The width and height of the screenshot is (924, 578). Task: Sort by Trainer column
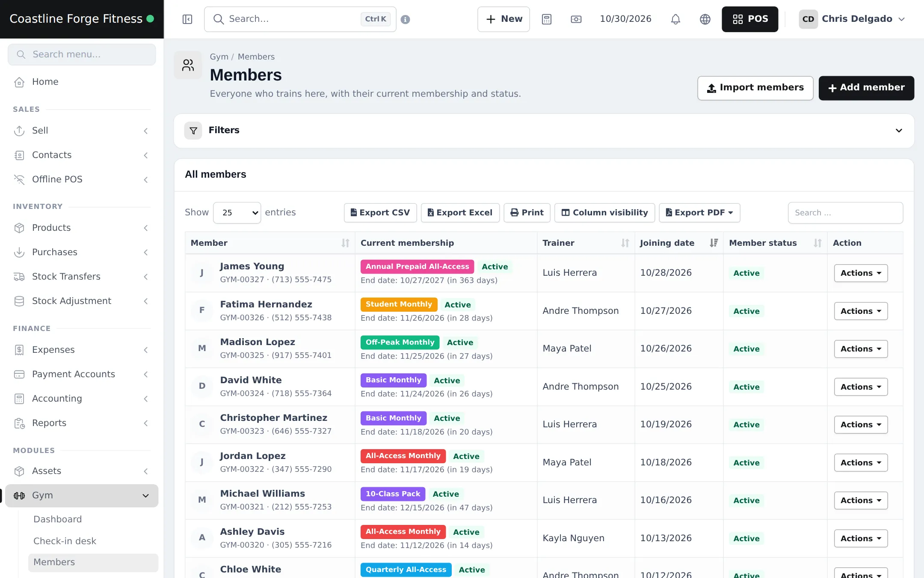point(586,243)
